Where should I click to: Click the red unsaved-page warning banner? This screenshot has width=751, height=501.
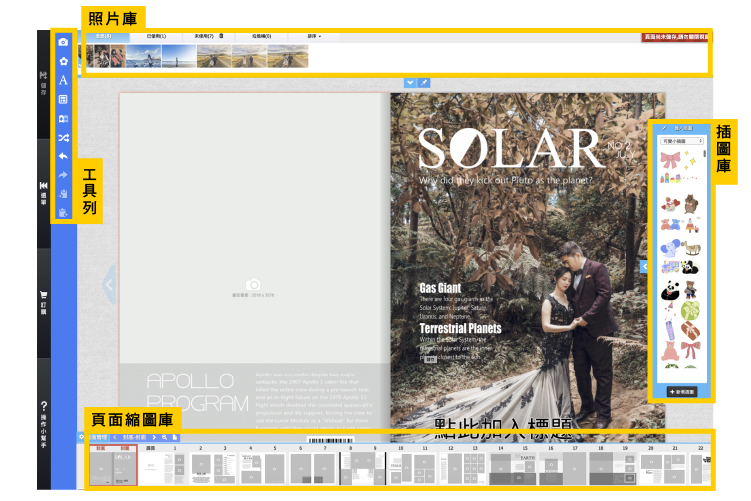tap(677, 37)
